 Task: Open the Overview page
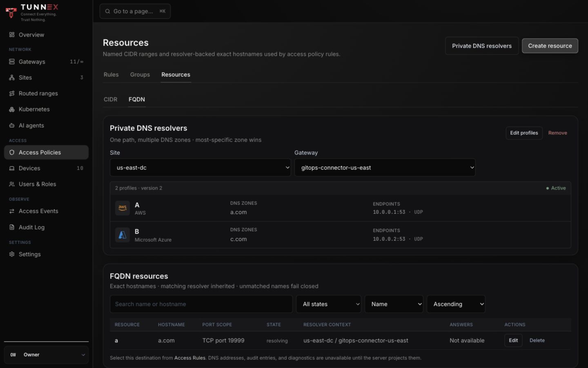[x=46, y=35]
